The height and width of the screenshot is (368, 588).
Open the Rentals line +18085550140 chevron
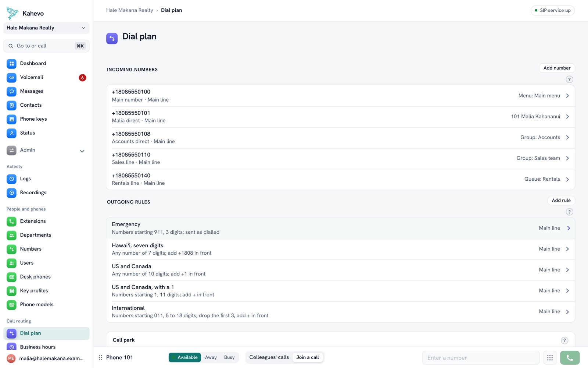click(567, 179)
